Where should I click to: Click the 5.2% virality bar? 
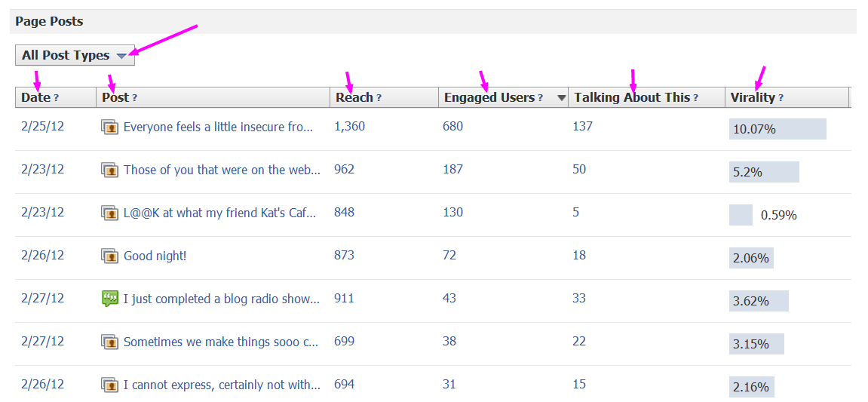click(x=764, y=172)
